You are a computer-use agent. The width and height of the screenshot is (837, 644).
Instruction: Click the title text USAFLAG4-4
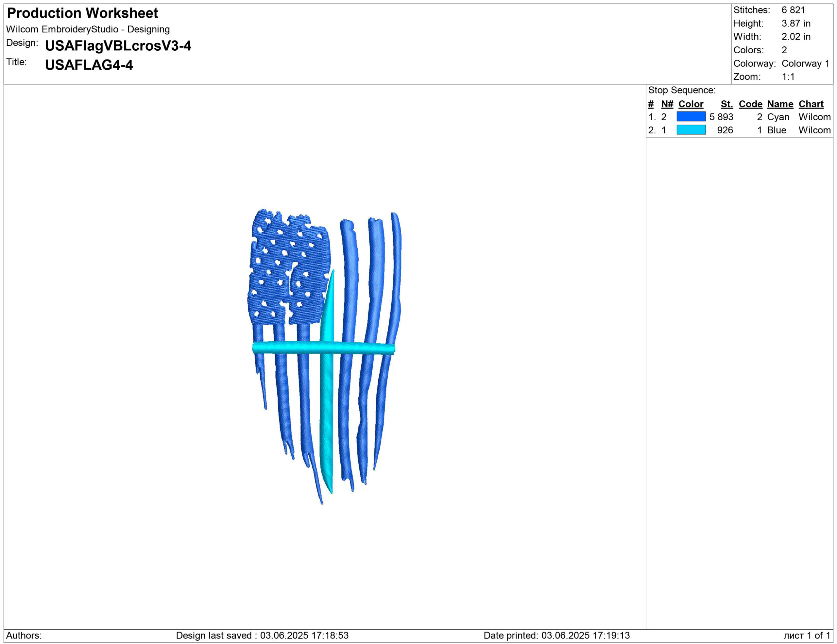tap(89, 65)
